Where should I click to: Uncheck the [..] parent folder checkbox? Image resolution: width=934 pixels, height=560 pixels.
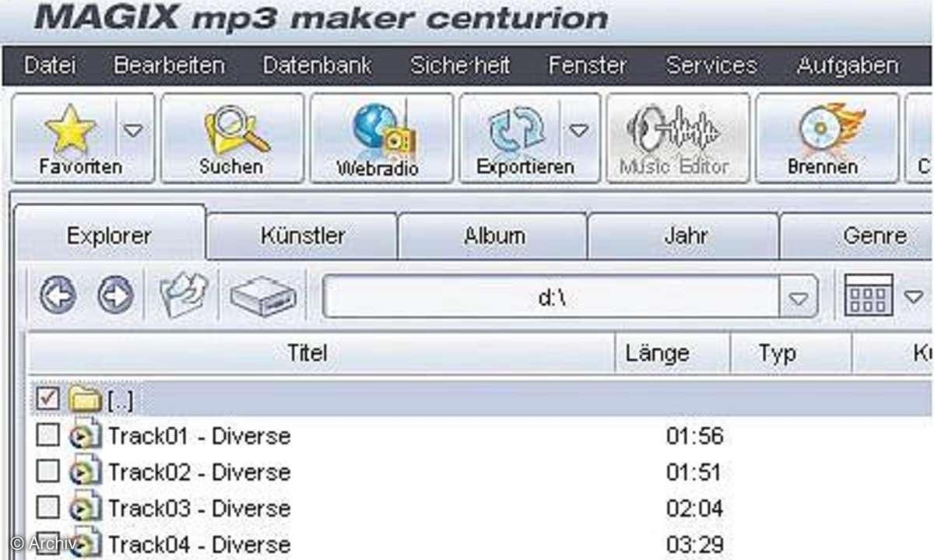[x=48, y=400]
